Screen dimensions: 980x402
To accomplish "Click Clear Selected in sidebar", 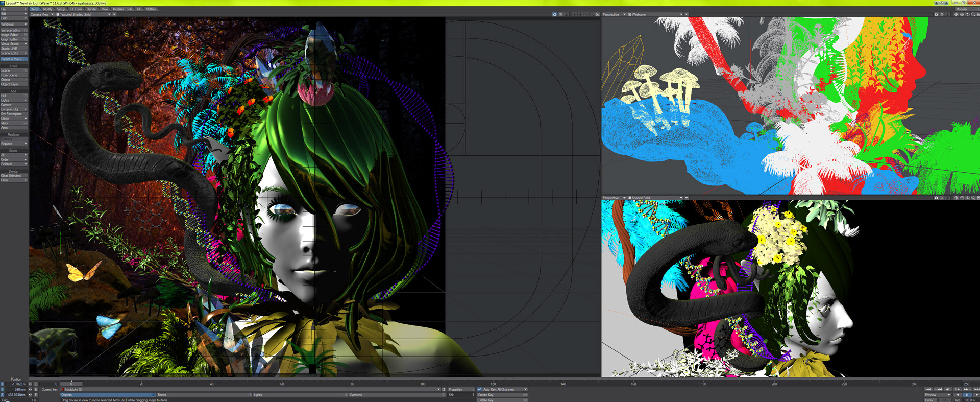I will (x=14, y=176).
